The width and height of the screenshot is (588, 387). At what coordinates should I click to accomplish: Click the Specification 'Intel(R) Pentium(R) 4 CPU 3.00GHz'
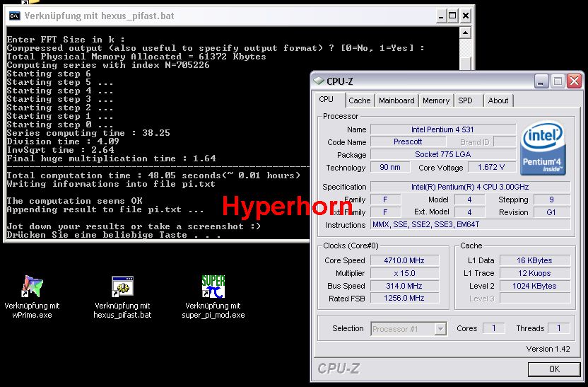click(x=470, y=187)
